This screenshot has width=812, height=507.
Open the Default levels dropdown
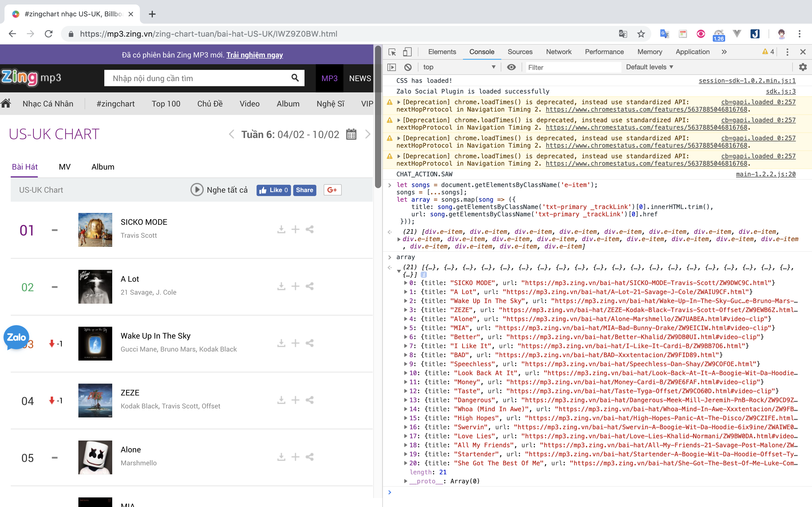[x=649, y=67]
